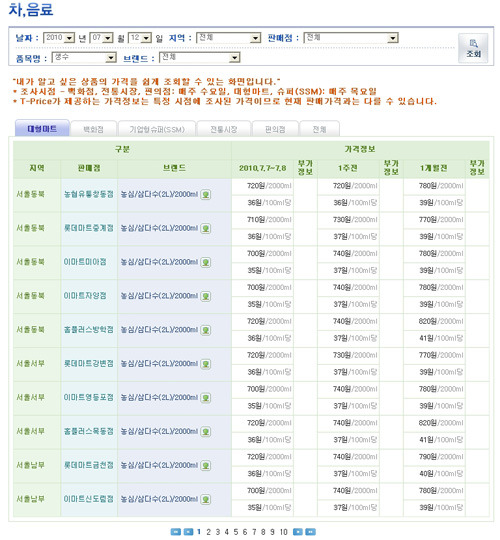The image size is (500, 540).
Task: Go to page 2 of results
Action: click(x=208, y=532)
